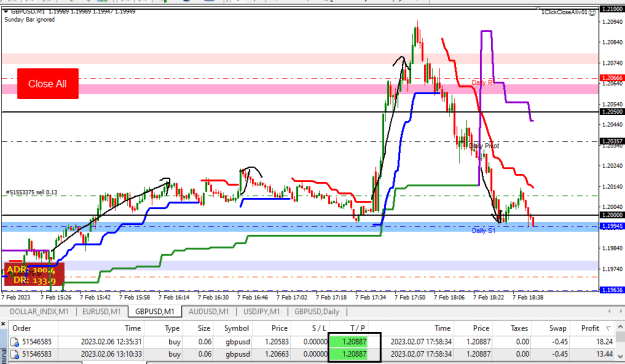Click open time 2023.02.06 12:35:31

point(111,342)
